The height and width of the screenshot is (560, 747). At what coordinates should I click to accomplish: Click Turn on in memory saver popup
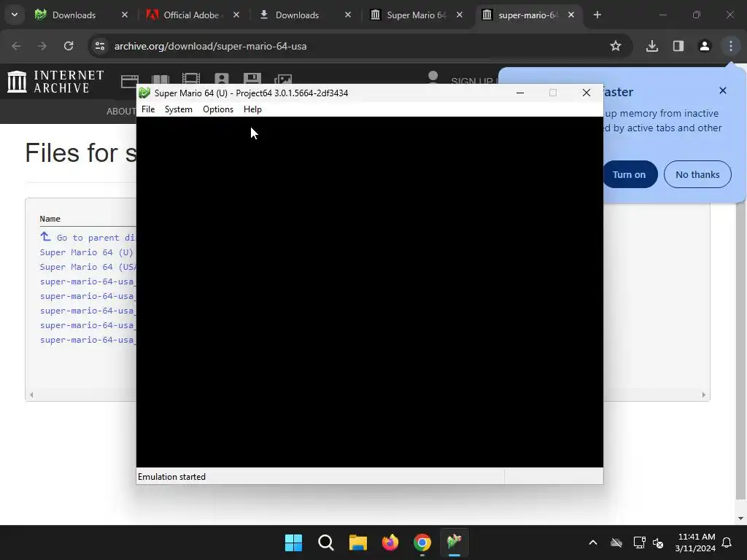[x=630, y=174]
